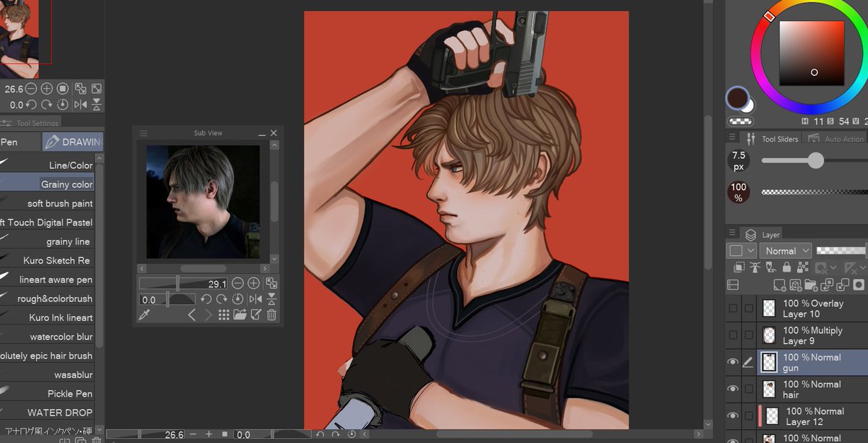Open Tool Sliders panel menu
Image resolution: width=868 pixels, height=443 pixels.
[x=732, y=138]
